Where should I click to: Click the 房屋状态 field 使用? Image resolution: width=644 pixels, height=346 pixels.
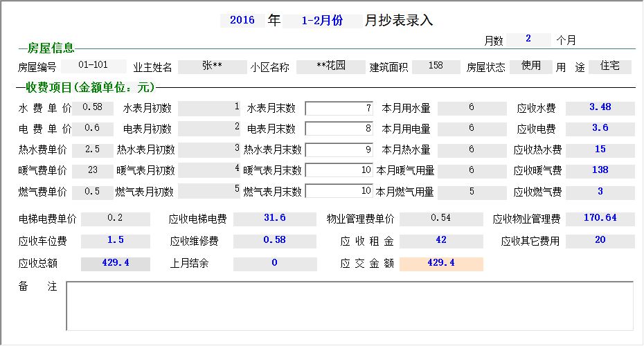pos(530,66)
